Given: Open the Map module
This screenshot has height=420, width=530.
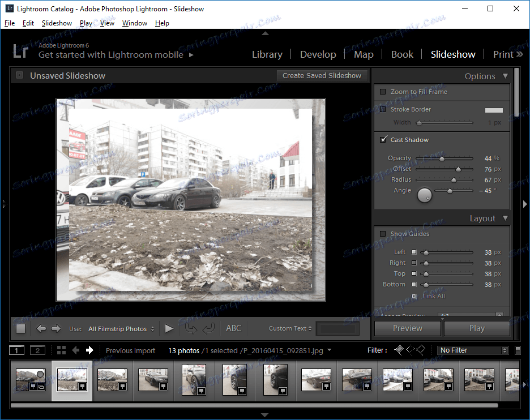Looking at the screenshot, I should point(364,54).
